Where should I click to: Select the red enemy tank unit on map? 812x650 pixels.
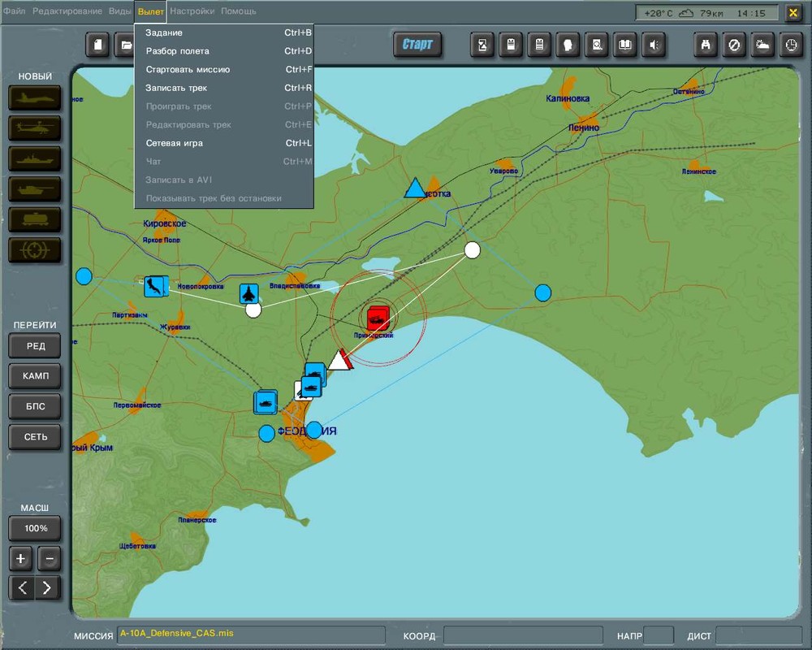click(378, 318)
